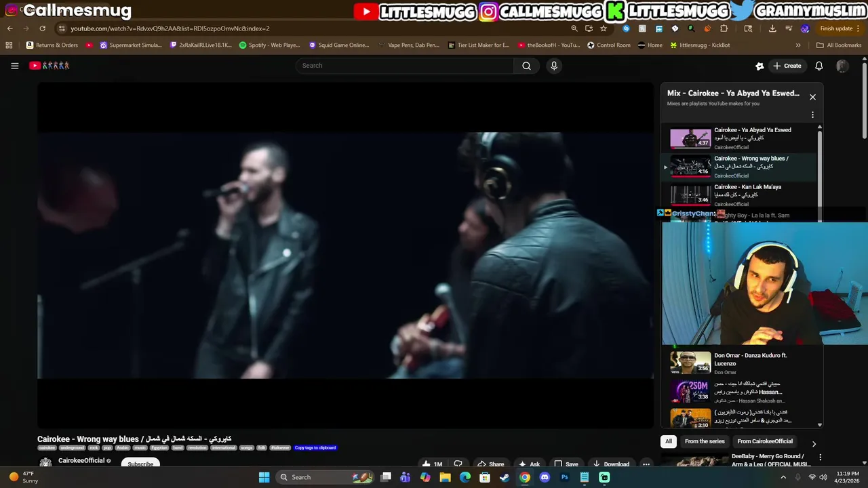Click into YouTube search field
Viewport: 868px width, 488px height.
tap(405, 66)
